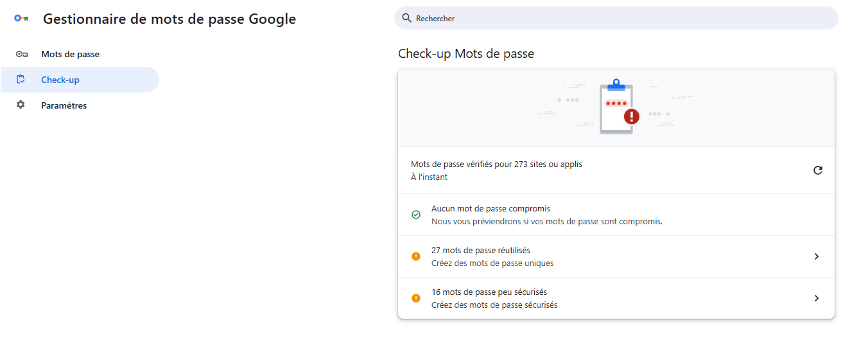The image size is (868, 356).
Task: Click the "Gestionnaire de mots de passe Google" title
Action: (x=169, y=19)
